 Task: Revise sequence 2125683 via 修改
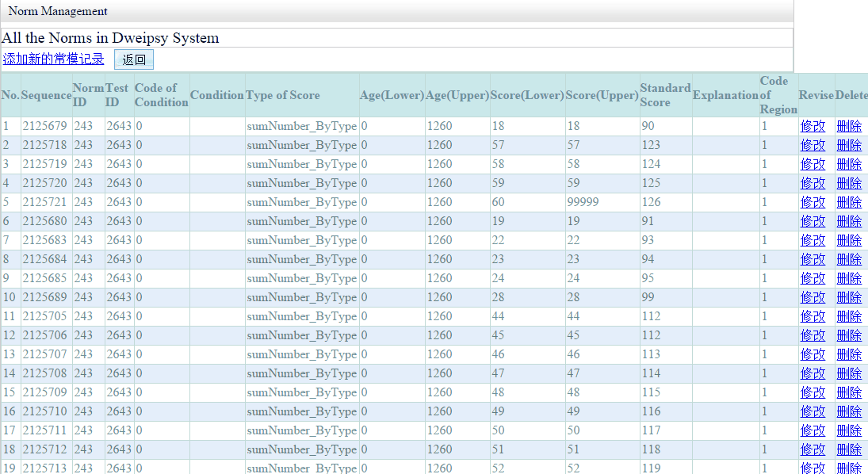click(813, 240)
